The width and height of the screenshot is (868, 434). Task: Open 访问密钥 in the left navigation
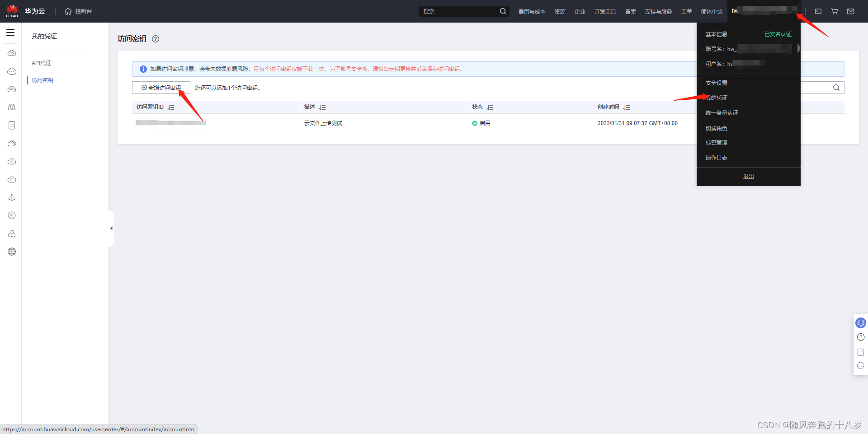42,80
